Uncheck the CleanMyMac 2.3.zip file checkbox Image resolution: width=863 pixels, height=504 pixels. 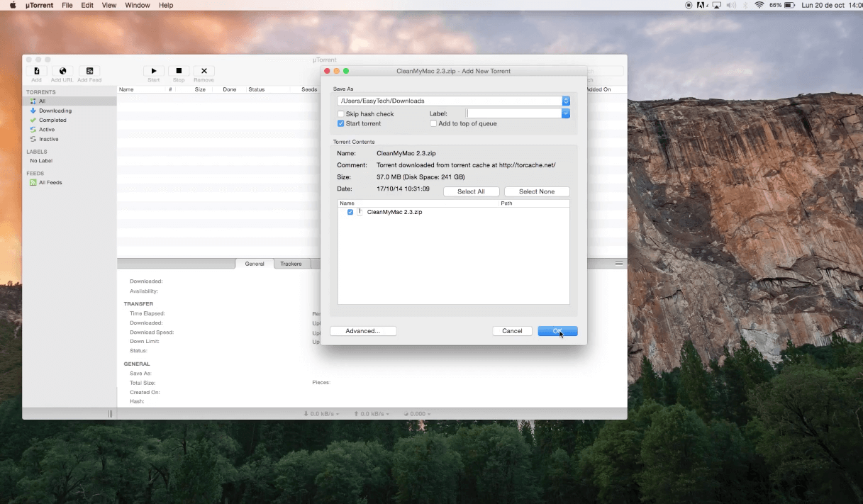(x=350, y=212)
